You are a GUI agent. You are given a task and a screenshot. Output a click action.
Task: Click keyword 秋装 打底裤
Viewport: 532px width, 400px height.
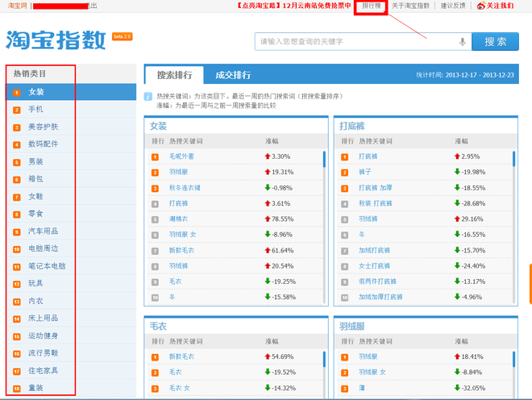pos(376,203)
